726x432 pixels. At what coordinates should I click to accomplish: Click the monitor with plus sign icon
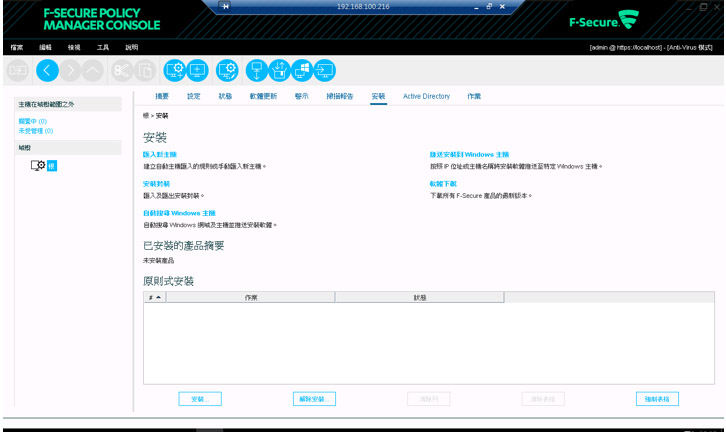click(x=197, y=71)
